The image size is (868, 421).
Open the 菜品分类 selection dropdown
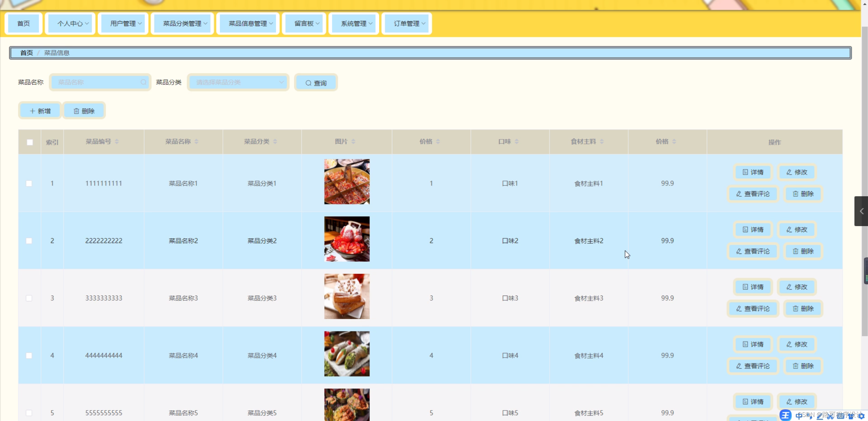(x=238, y=82)
